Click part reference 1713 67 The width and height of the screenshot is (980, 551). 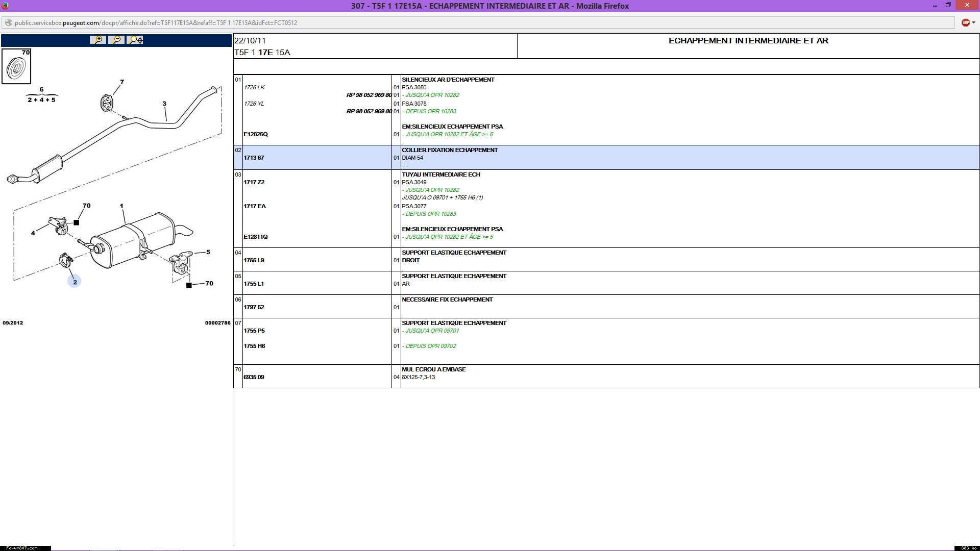254,158
